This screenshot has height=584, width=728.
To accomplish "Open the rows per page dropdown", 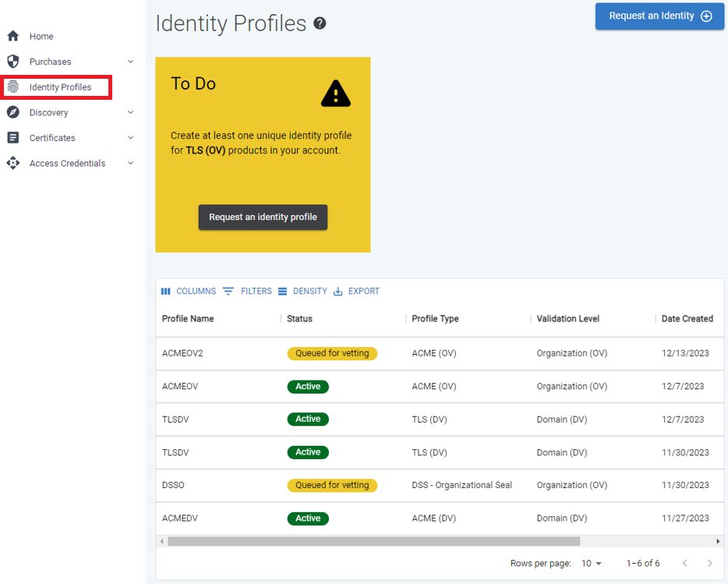I will (592, 563).
